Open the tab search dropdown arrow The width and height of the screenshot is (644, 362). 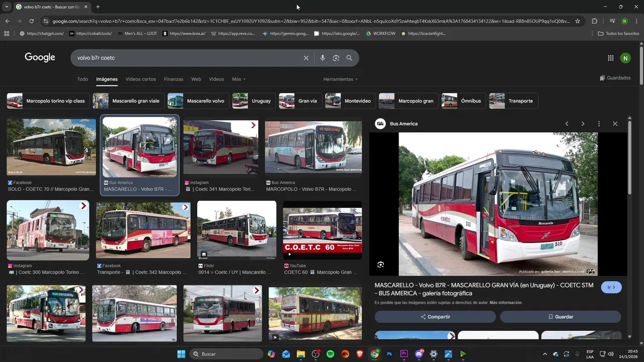click(6, 7)
